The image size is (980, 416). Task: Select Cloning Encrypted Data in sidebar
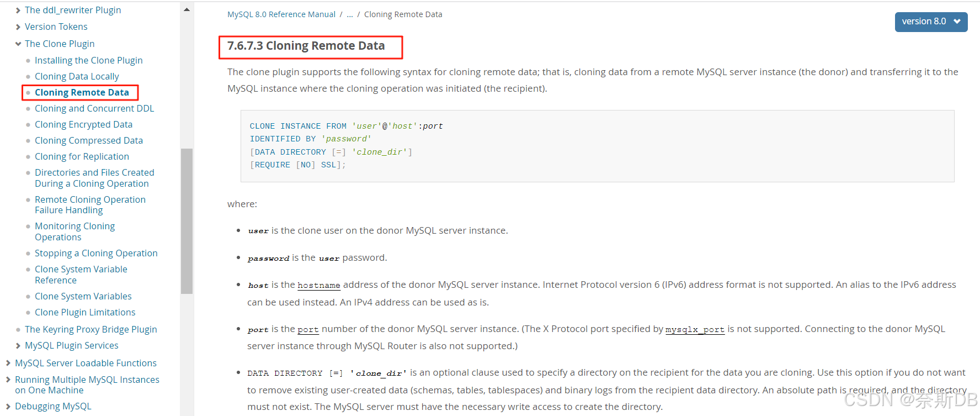pyautogui.click(x=83, y=124)
